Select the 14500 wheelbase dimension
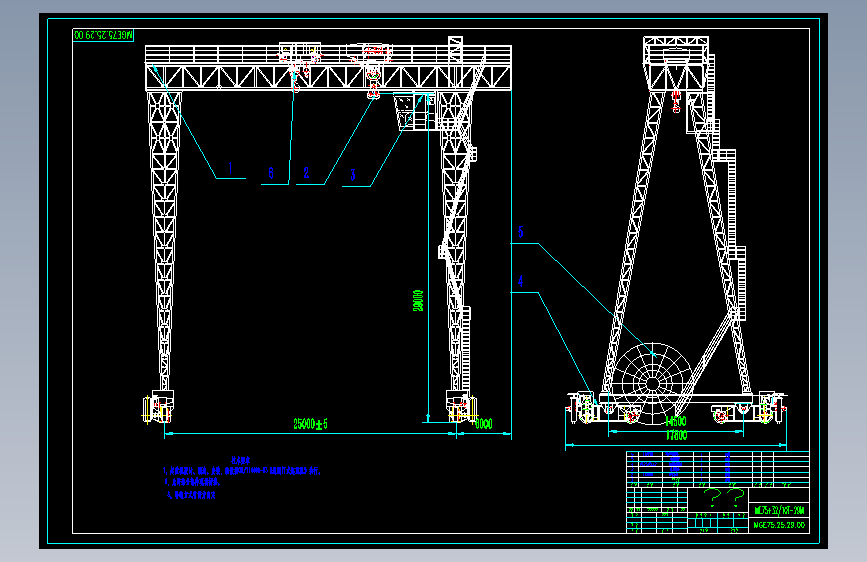 pyautogui.click(x=676, y=421)
